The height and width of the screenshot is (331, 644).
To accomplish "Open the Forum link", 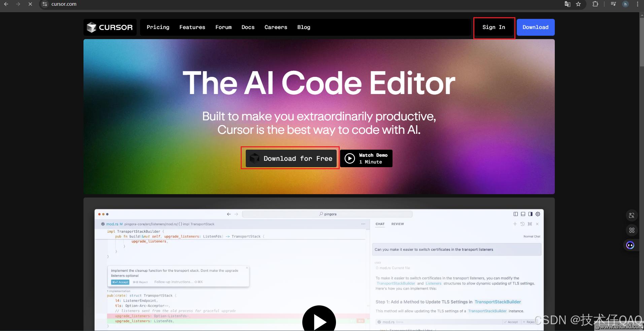I will pyautogui.click(x=223, y=27).
